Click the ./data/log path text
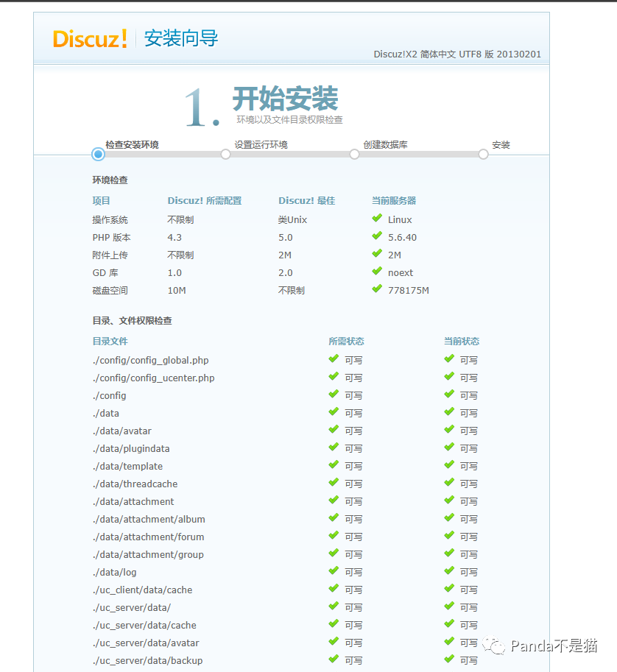Screen dimensions: 617x672 (114, 572)
